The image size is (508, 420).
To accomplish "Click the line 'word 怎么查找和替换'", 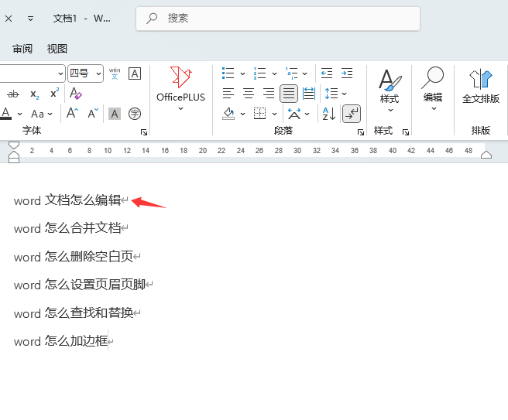I will pos(74,313).
